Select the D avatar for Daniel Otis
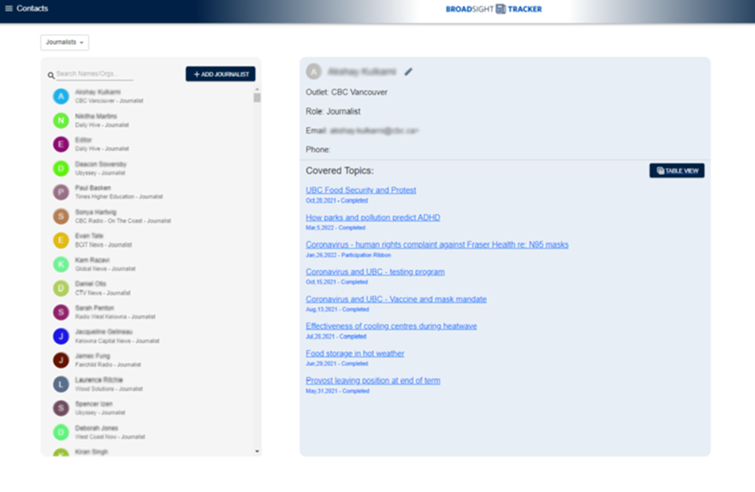755x492 pixels. click(61, 288)
